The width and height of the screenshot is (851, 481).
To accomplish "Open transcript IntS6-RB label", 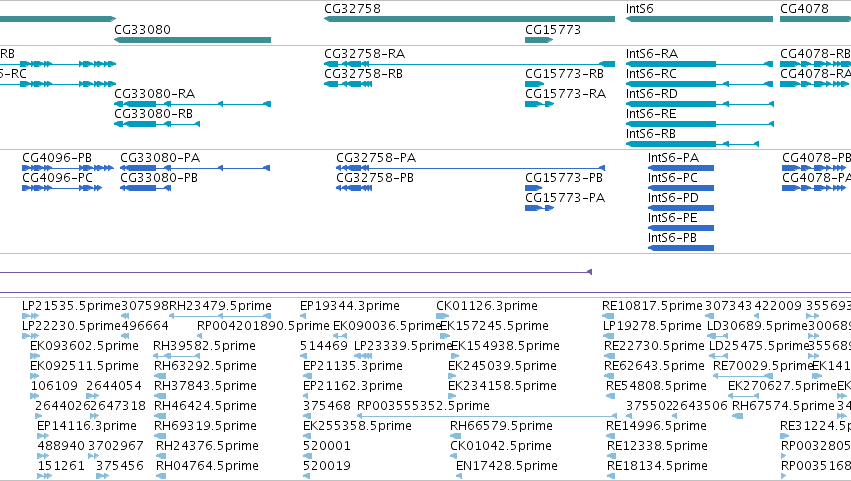I will coord(651,134).
